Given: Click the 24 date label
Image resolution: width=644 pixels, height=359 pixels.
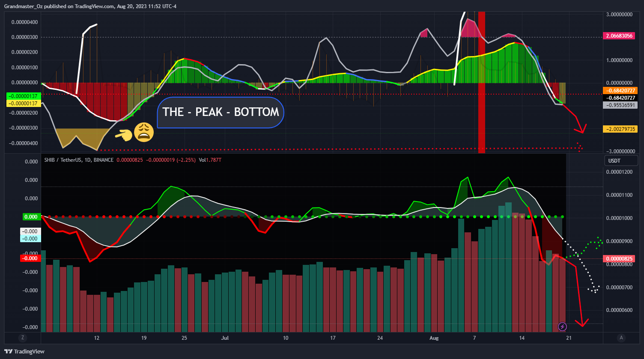Looking at the screenshot, I should pyautogui.click(x=380, y=338).
